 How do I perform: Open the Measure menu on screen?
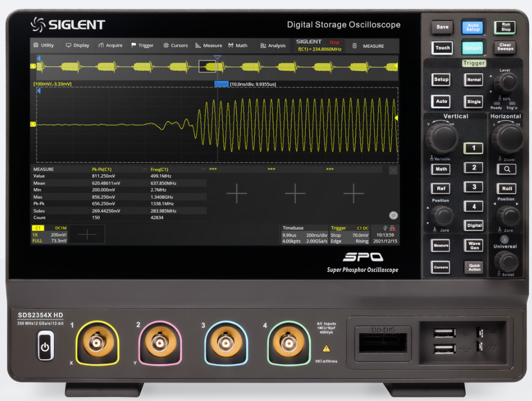208,45
